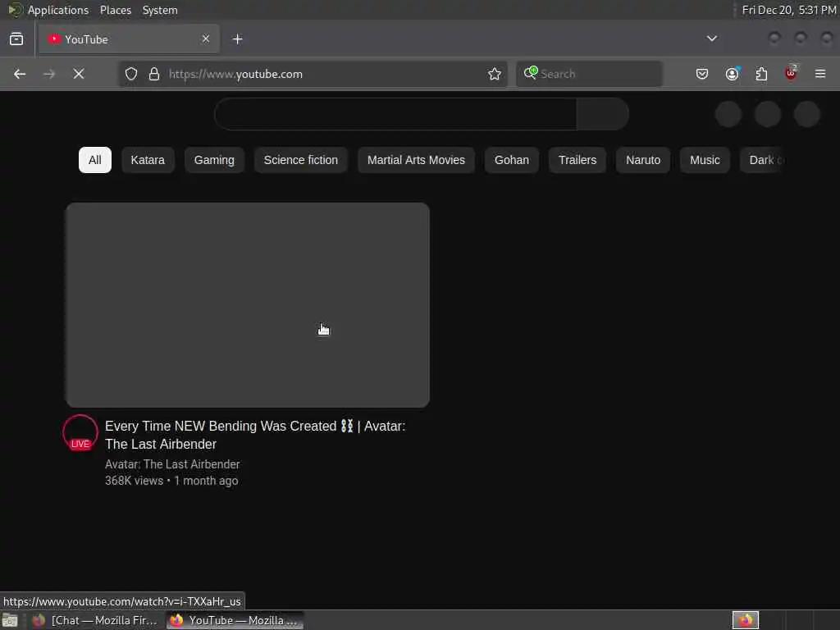This screenshot has height=630, width=840.
Task: Filter videos by Gohan
Action: point(512,160)
